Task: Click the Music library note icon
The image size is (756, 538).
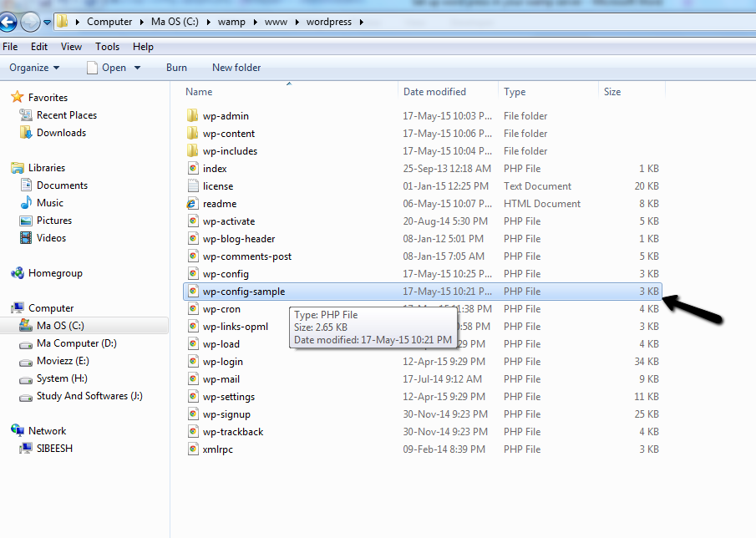Action: (26, 202)
